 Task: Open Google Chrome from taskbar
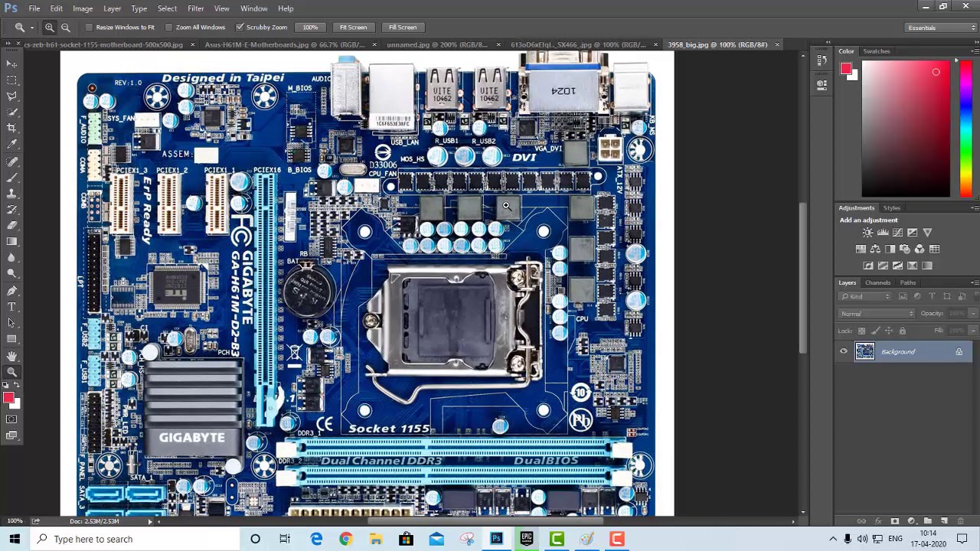point(346,539)
